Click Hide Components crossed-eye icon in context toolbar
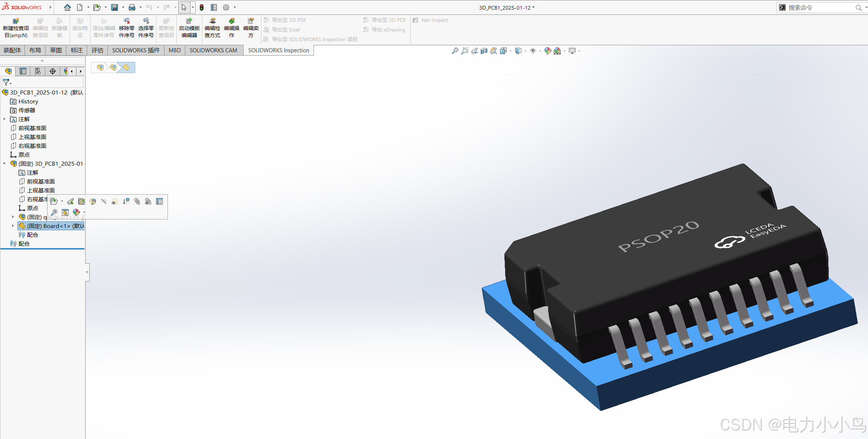Viewport: 868px width, 439px height. [x=104, y=201]
